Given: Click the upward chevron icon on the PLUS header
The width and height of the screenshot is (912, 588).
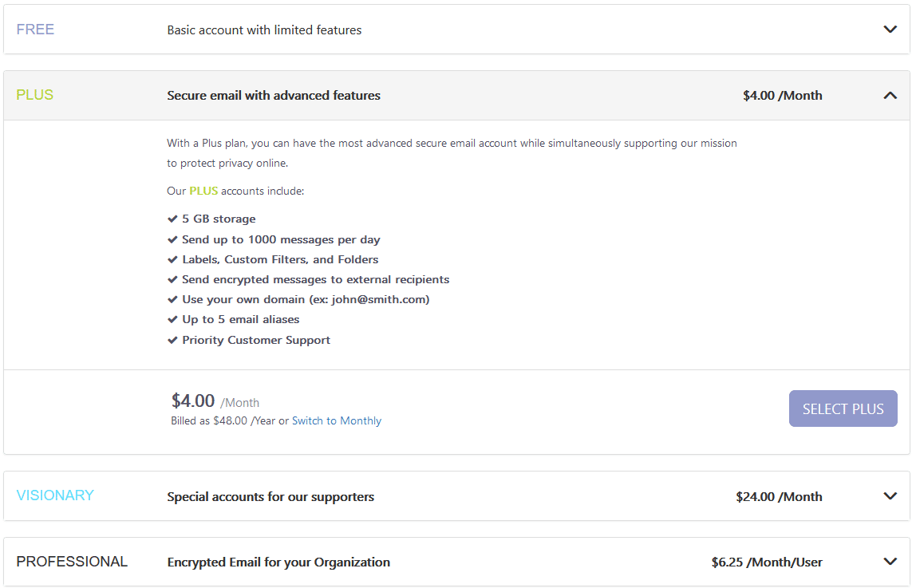Looking at the screenshot, I should click(x=890, y=94).
